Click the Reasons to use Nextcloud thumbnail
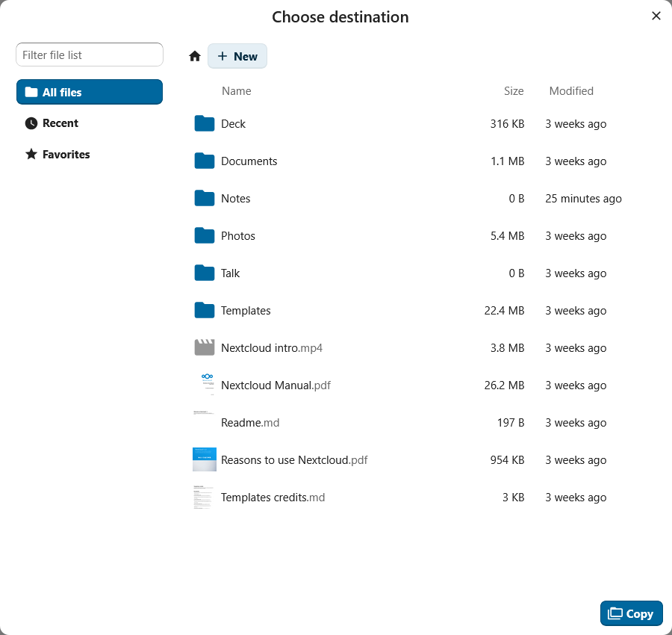Screen dimensions: 672x635 [x=205, y=459]
